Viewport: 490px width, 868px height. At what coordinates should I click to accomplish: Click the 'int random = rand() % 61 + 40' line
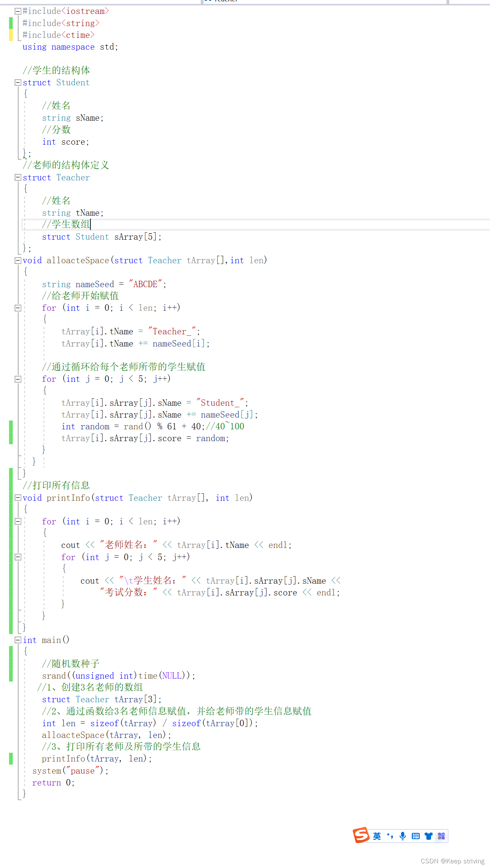click(153, 426)
